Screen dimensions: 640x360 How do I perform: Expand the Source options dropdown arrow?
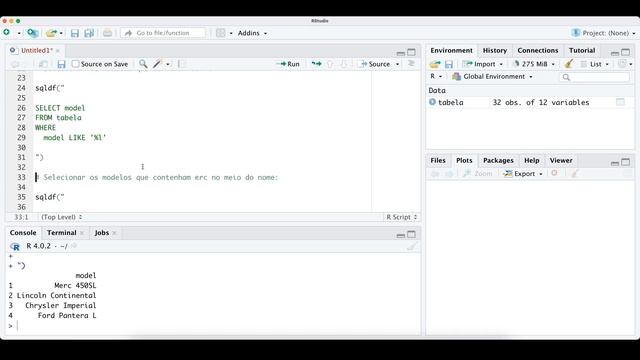397,64
